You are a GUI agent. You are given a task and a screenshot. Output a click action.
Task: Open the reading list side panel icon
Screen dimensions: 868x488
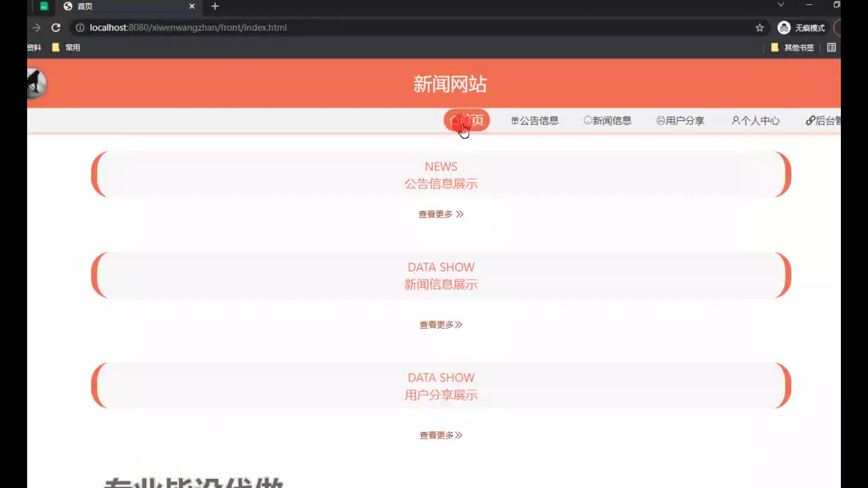click(x=831, y=47)
